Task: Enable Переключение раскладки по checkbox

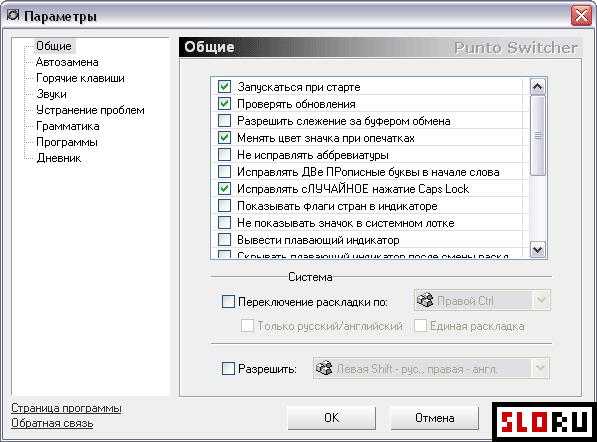Action: [x=228, y=302]
